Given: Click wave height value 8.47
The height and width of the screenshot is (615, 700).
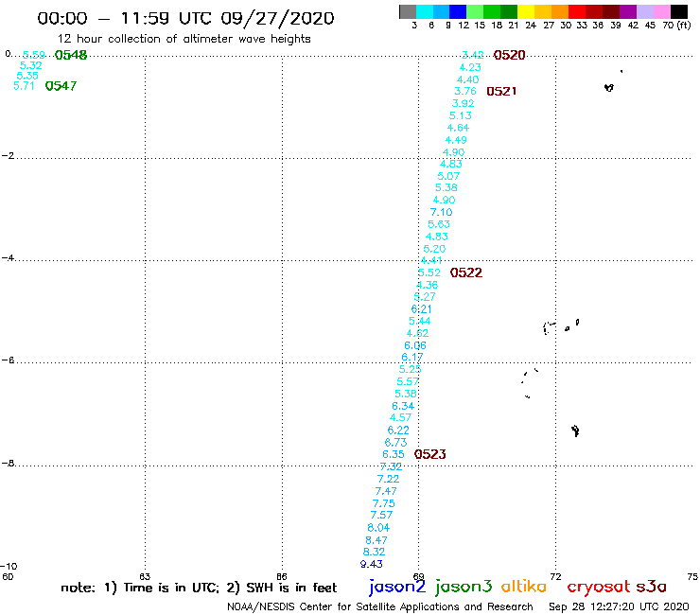Looking at the screenshot, I should [376, 540].
